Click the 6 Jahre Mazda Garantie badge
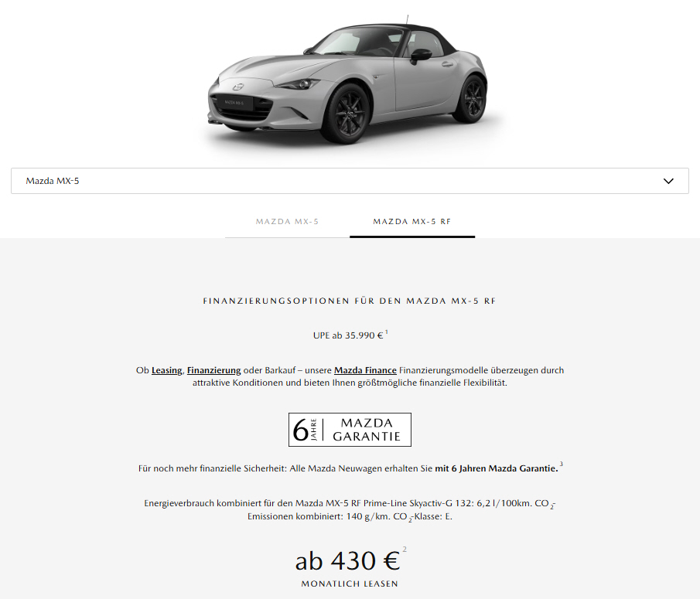 pyautogui.click(x=350, y=430)
